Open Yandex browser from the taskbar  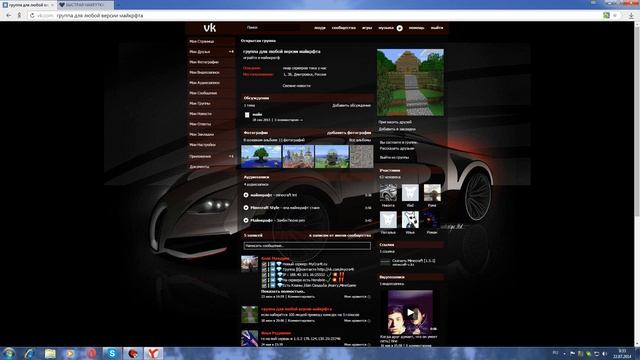point(153,353)
